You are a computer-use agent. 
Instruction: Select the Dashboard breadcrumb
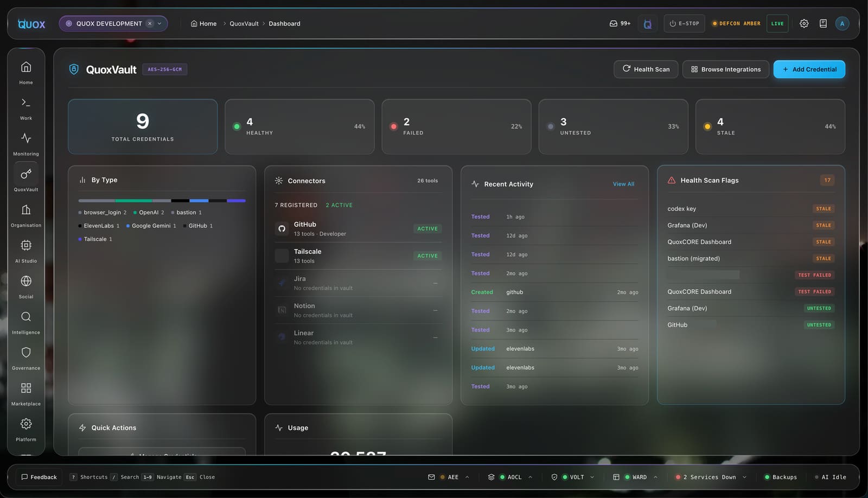coord(284,23)
